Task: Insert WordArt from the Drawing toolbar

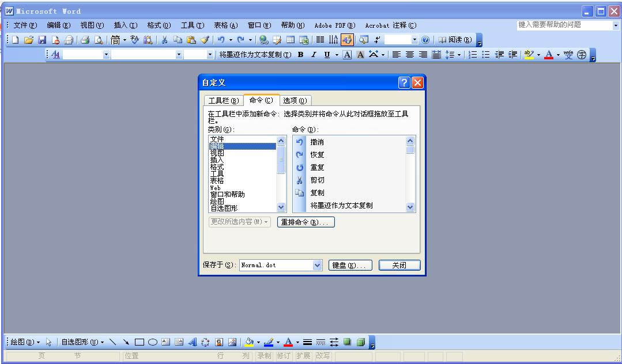Action: click(193, 342)
